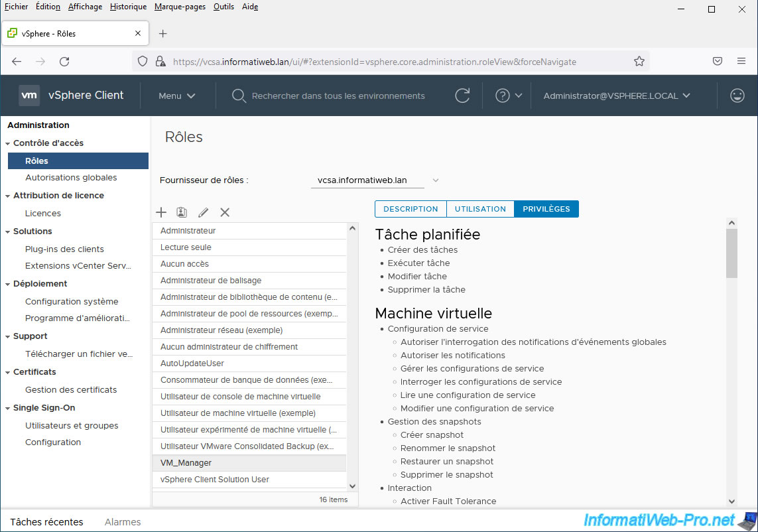Select the Aucun accès role
Viewport: 758px width, 532px height.
pos(249,263)
